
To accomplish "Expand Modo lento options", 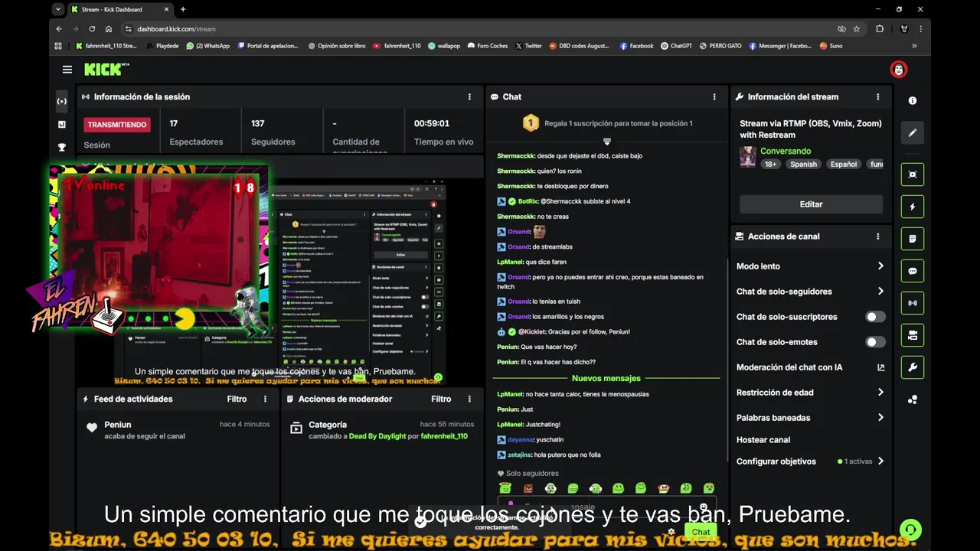I will [x=880, y=266].
